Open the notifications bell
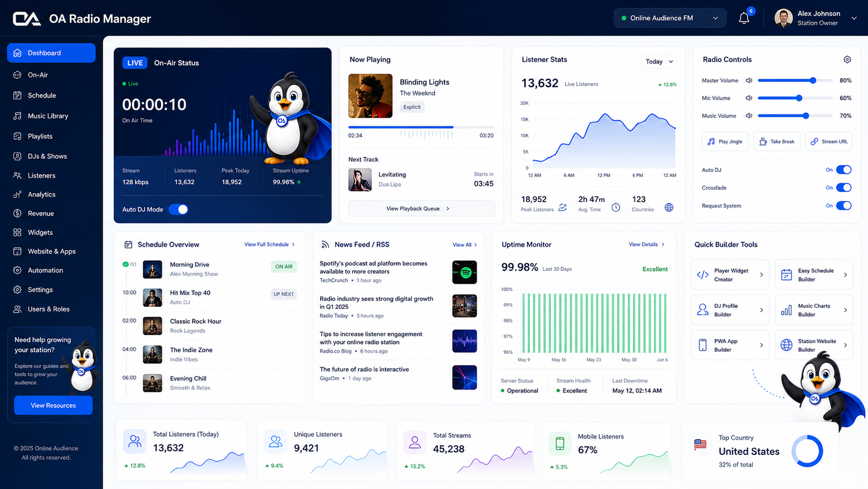The image size is (868, 489). [x=744, y=18]
